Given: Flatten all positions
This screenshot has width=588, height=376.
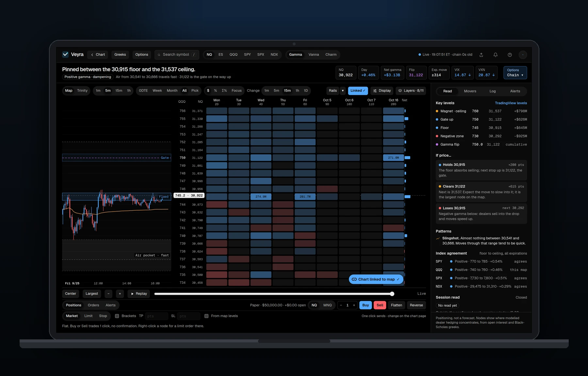Looking at the screenshot, I should pyautogui.click(x=397, y=305).
